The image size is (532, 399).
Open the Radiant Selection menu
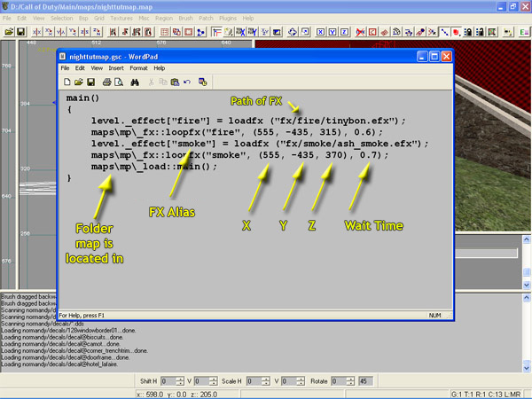coord(62,19)
